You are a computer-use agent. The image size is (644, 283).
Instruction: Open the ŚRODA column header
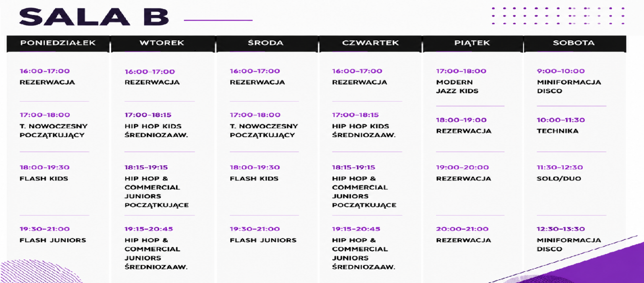coord(266,43)
